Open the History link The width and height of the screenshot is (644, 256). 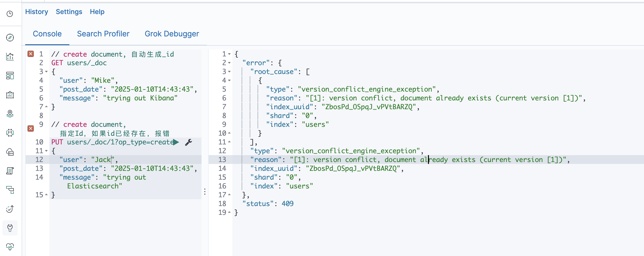pyautogui.click(x=37, y=12)
